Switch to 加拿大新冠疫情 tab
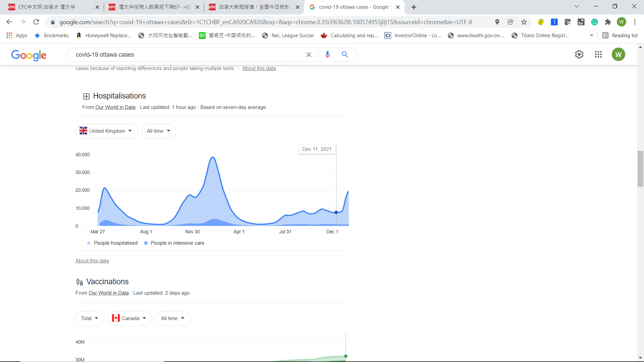This screenshot has height=362, width=644. 255,7
